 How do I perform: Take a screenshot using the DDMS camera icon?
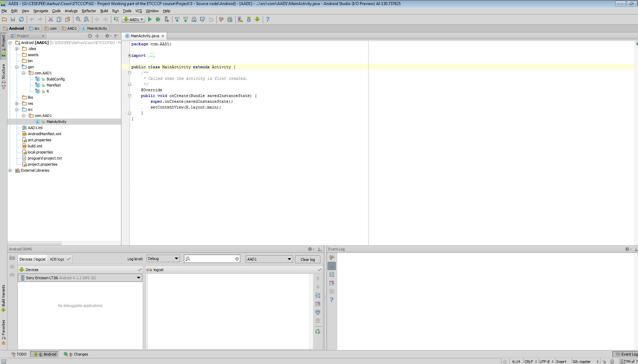tap(12, 258)
